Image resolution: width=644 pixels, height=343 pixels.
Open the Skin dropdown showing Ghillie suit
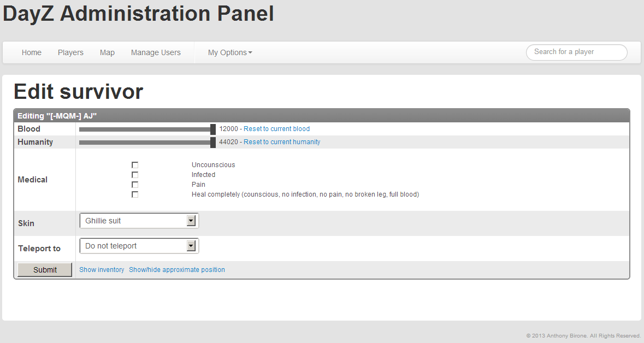(139, 221)
